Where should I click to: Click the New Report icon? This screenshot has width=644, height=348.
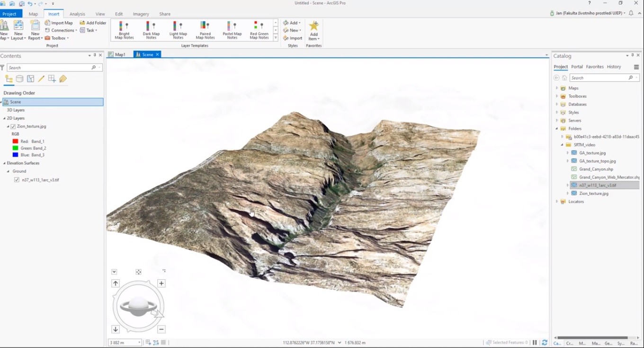(x=35, y=25)
